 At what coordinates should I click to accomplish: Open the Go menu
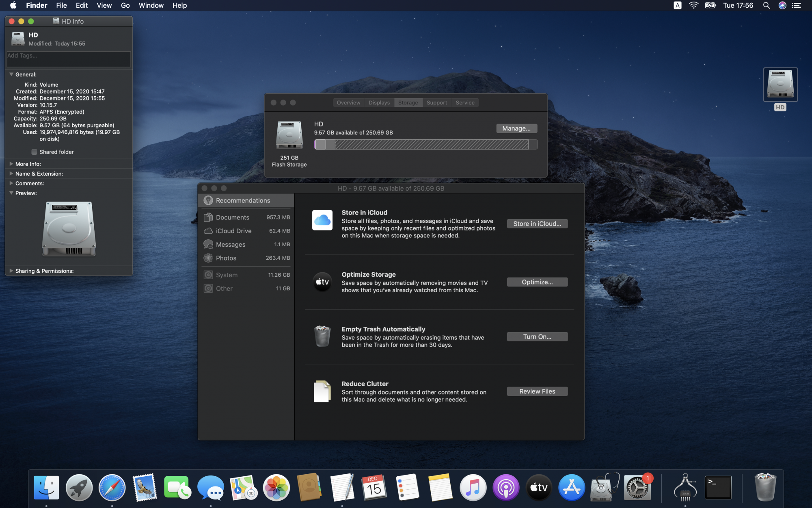[x=125, y=5]
